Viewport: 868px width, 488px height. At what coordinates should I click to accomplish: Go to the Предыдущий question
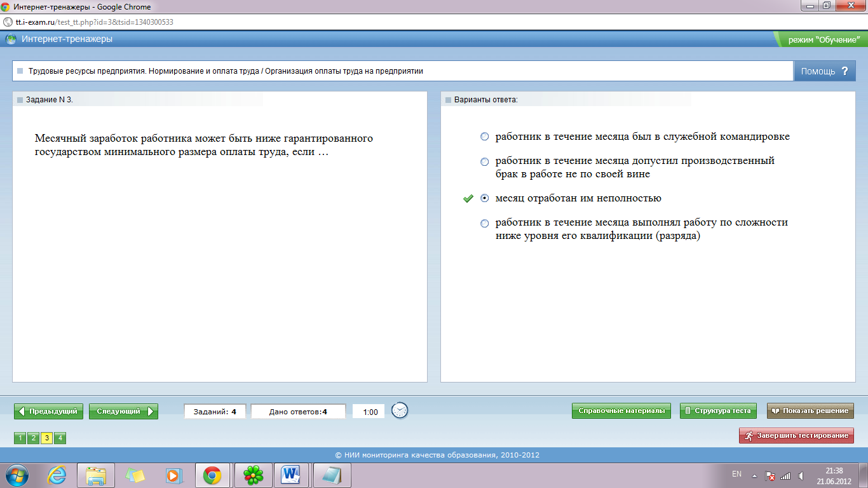pyautogui.click(x=49, y=411)
